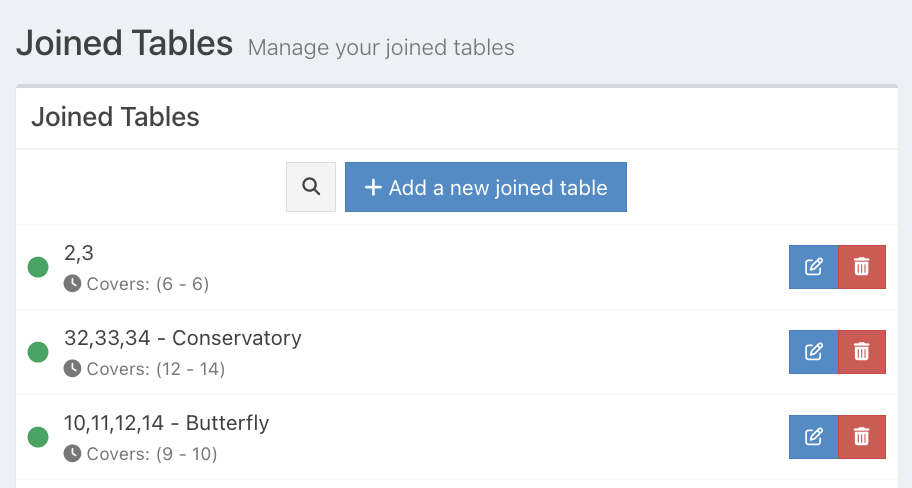Click clock icon beside Covers (9 - 10)
Viewport: 912px width, 488px height.
click(x=72, y=454)
